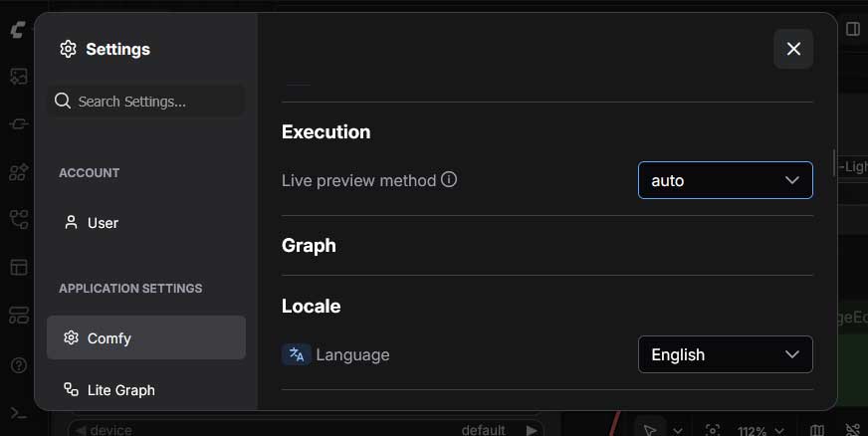
Task: Toggle the side panel icon at top right
Action: [x=853, y=29]
